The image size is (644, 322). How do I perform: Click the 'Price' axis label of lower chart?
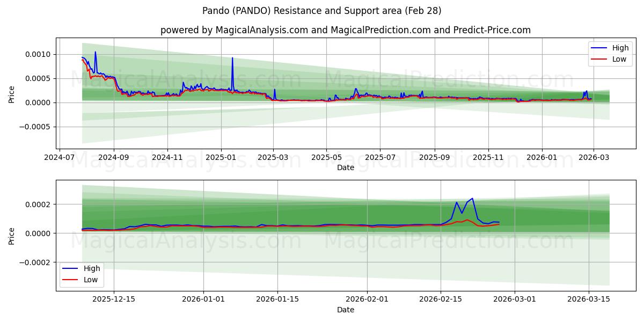12,236
